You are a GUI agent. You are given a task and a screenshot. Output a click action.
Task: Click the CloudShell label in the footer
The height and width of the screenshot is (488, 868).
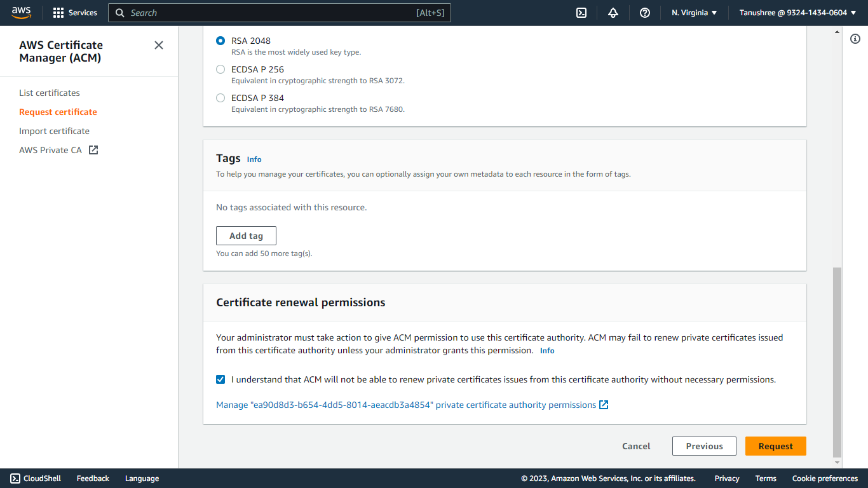42,478
